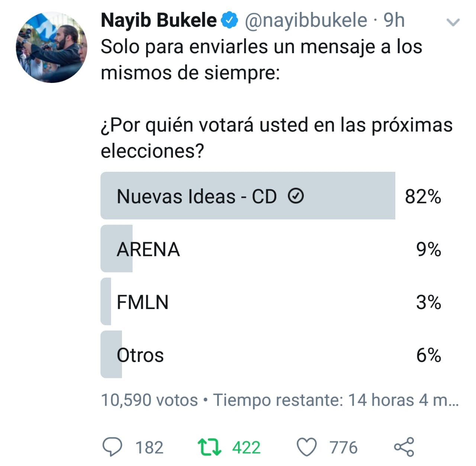
Task: Click the 776 likes count
Action: [x=343, y=447]
